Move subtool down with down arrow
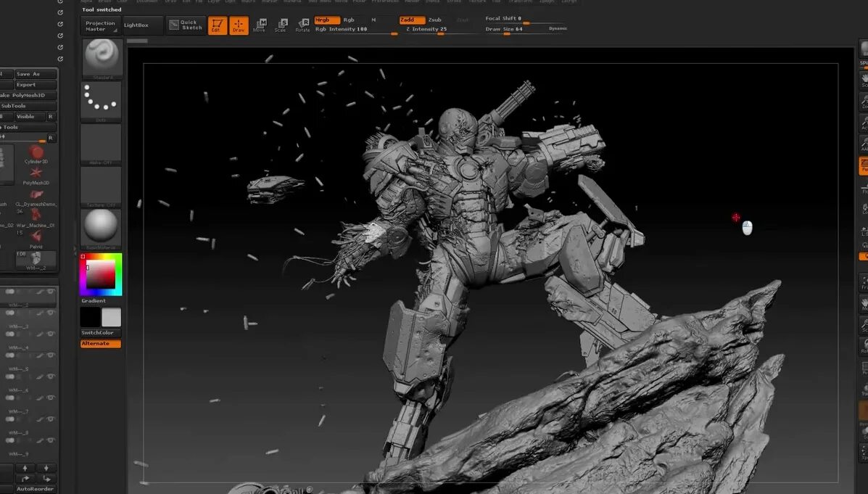The width and height of the screenshot is (868, 494). point(46,468)
